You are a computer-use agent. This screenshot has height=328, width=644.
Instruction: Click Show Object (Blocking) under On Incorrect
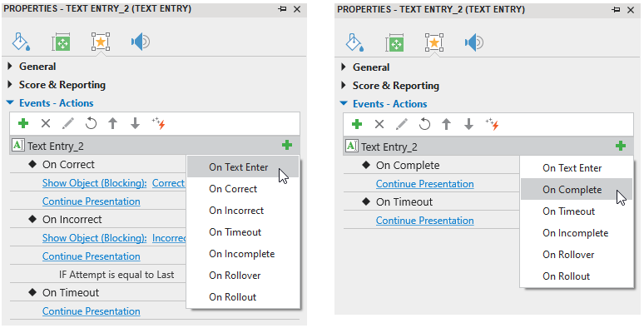[95, 238]
